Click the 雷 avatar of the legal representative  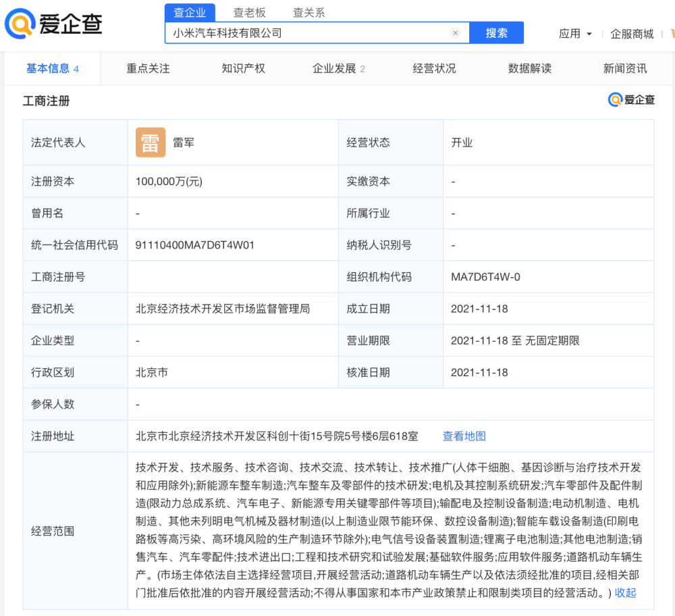click(150, 143)
